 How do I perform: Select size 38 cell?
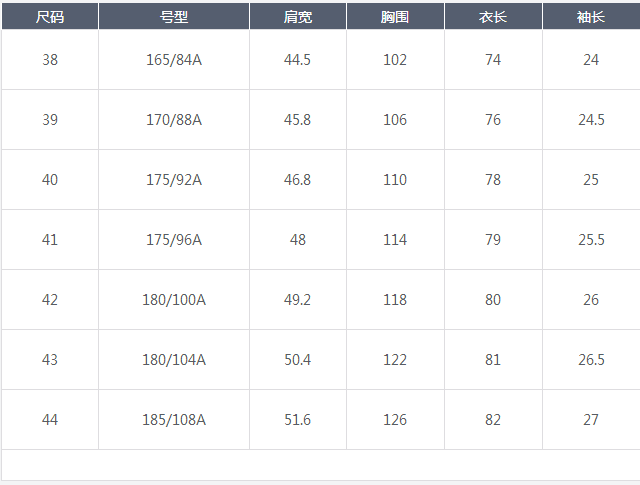tap(50, 60)
